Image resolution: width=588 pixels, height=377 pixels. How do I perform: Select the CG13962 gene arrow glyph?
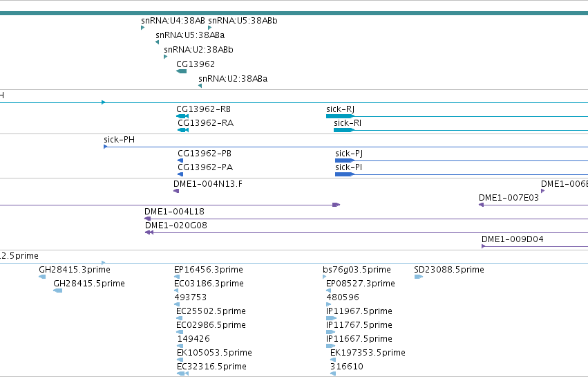point(182,71)
